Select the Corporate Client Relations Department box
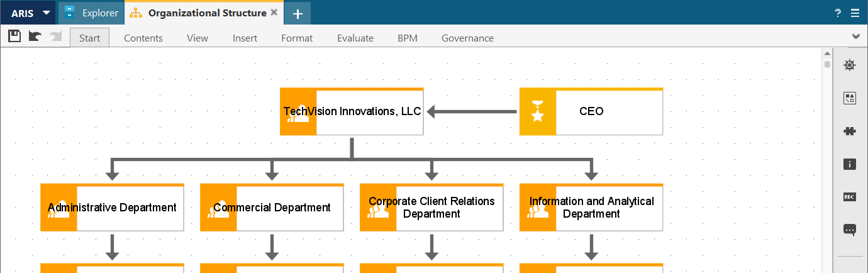868x273 pixels. [x=431, y=208]
